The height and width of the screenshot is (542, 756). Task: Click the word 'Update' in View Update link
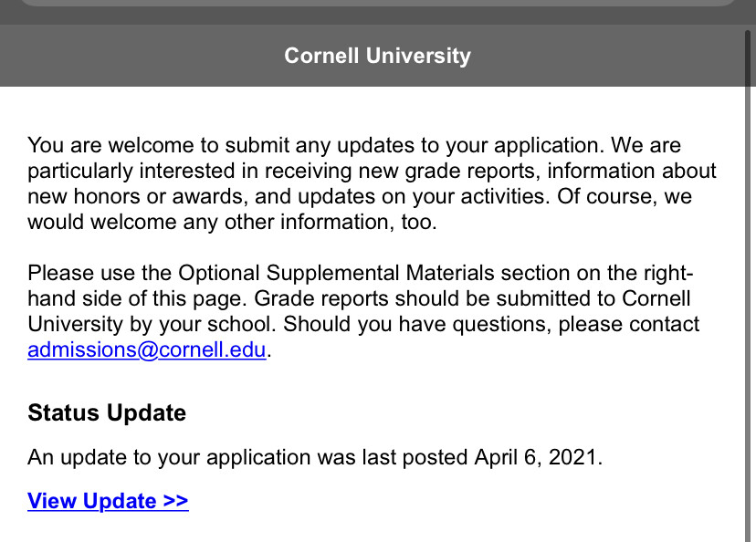pyautogui.click(x=120, y=501)
